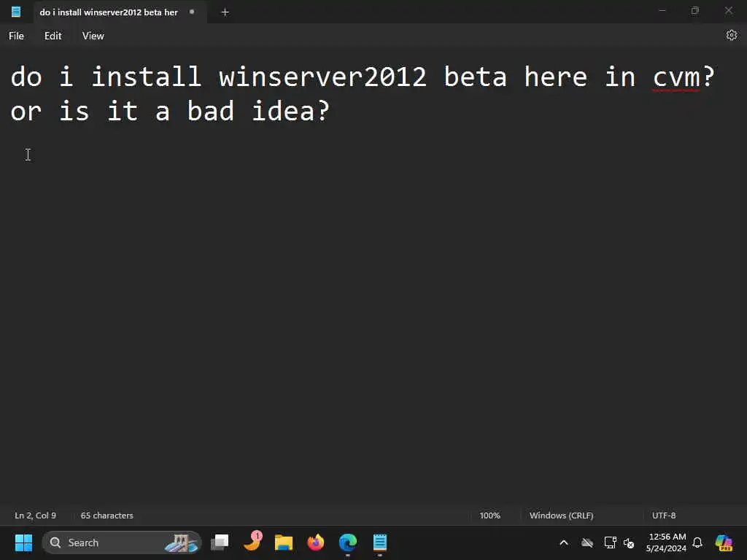The height and width of the screenshot is (560, 747).
Task: Open the network display tray icon
Action: [610, 542]
